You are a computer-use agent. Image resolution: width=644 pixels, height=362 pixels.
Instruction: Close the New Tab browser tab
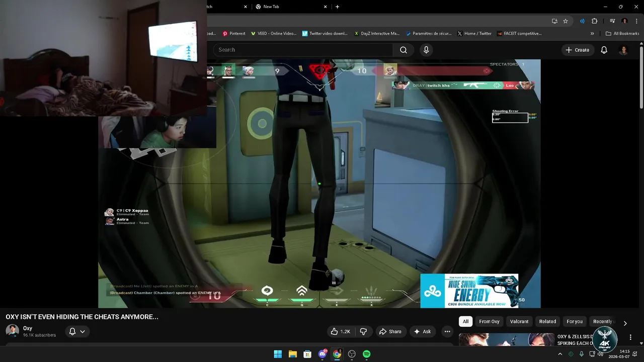point(326,7)
